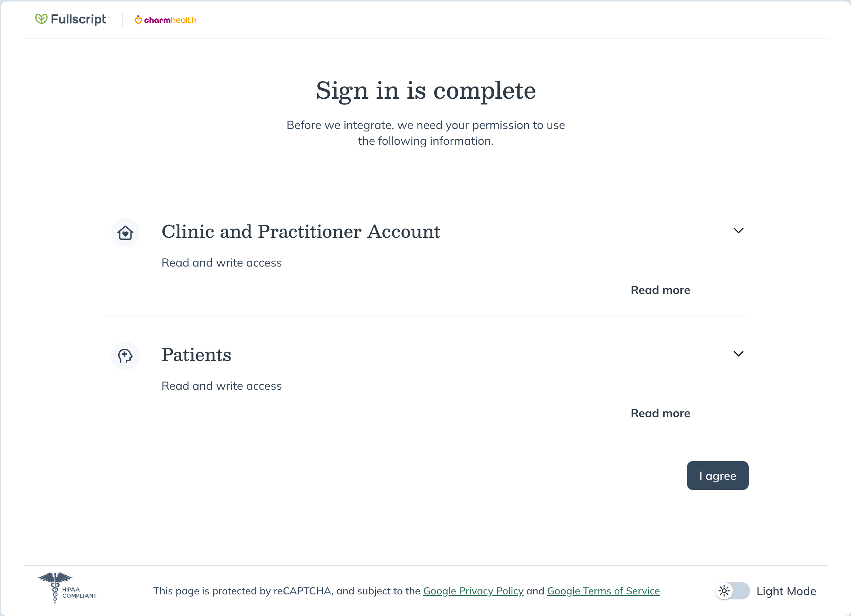Click the Sign in is complete heading
This screenshot has height=616, width=851.
(425, 90)
